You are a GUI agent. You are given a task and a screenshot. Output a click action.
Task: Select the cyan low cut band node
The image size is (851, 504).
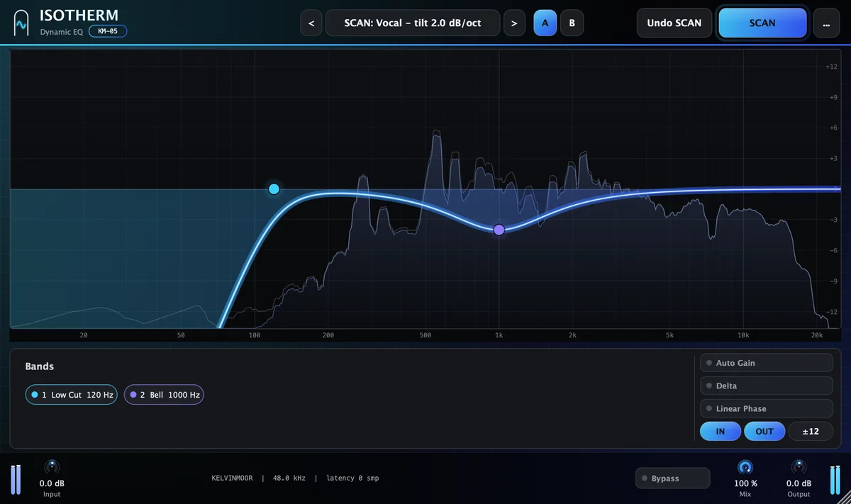pyautogui.click(x=274, y=189)
